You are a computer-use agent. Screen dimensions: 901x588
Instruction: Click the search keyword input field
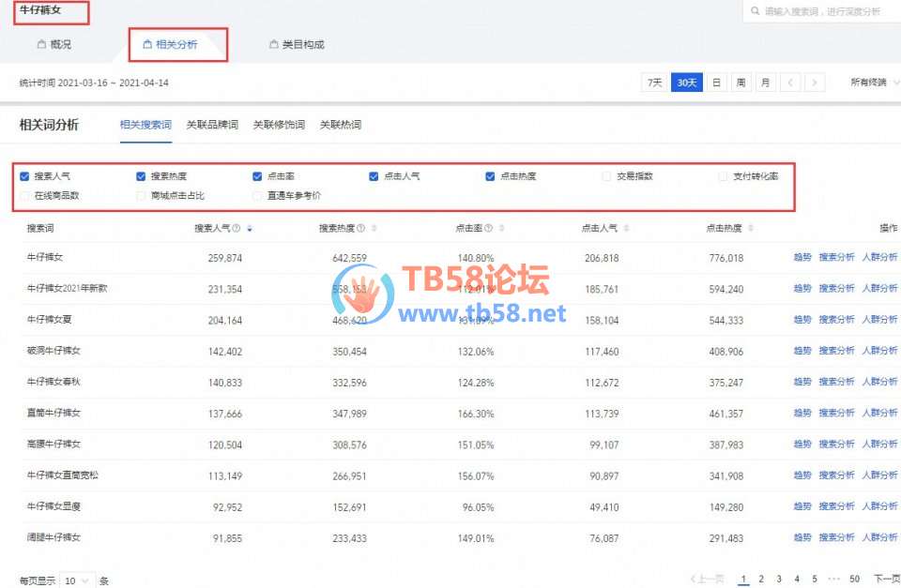click(826, 11)
